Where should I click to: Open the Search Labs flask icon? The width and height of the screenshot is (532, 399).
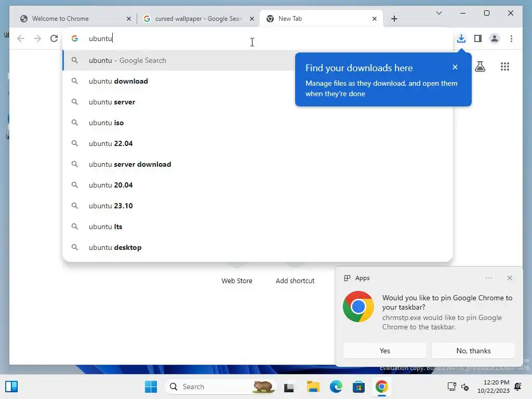[x=480, y=66]
